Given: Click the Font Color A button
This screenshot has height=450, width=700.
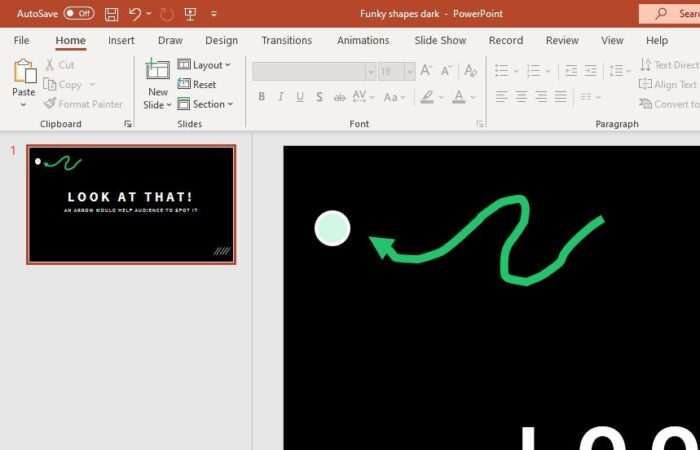Looking at the screenshot, I should click(458, 97).
